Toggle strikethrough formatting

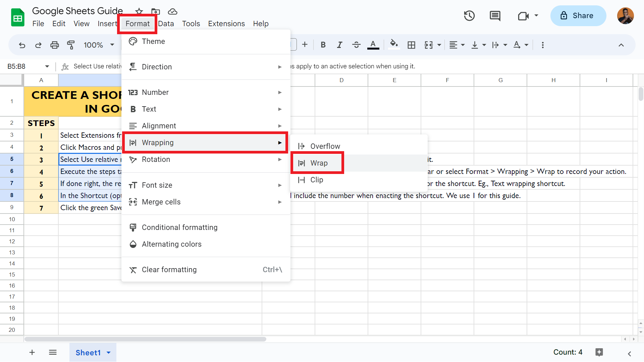tap(356, 45)
